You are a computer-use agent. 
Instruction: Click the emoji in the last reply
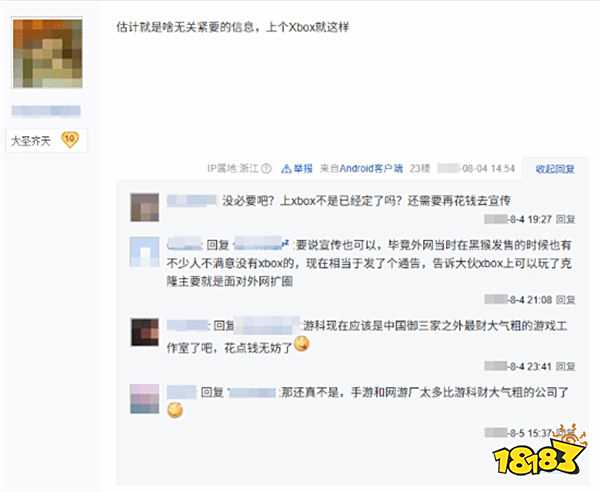175,410
